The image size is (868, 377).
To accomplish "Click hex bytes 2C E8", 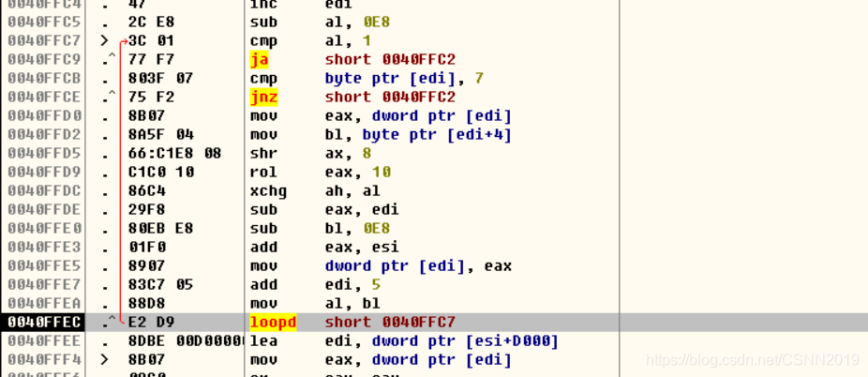I will coord(151,23).
